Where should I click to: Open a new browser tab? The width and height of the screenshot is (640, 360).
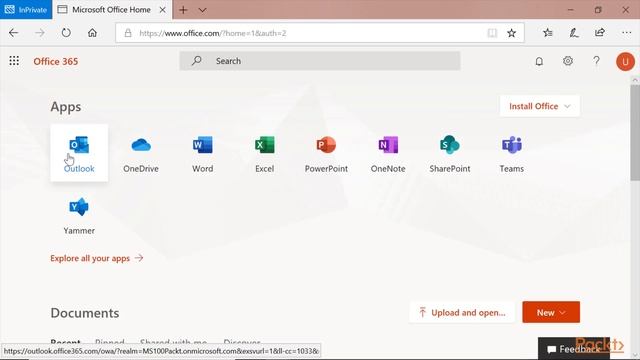click(x=183, y=10)
